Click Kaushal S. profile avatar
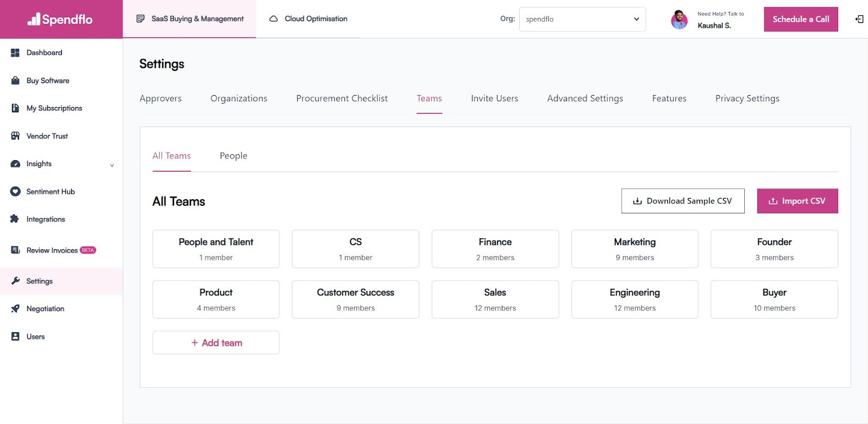 tap(679, 20)
